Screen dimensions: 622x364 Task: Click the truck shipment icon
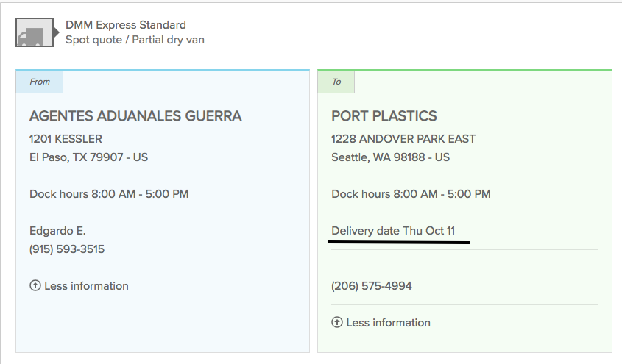click(x=36, y=32)
